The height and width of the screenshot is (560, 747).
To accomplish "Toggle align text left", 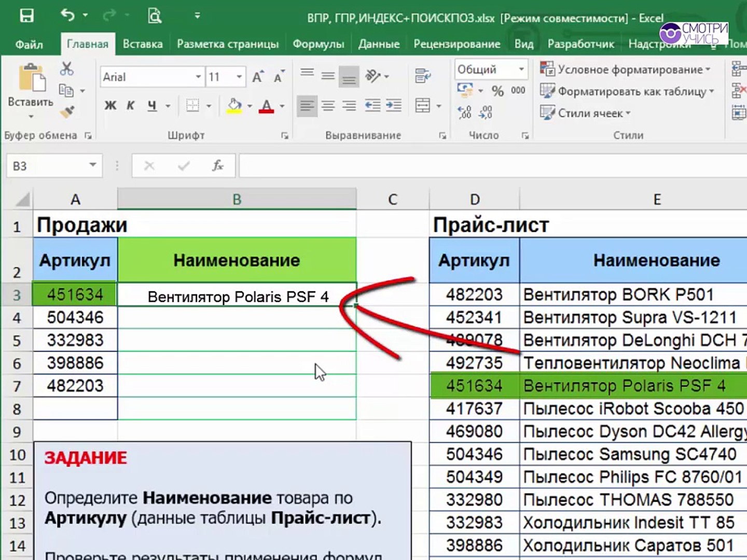I will 307,106.
